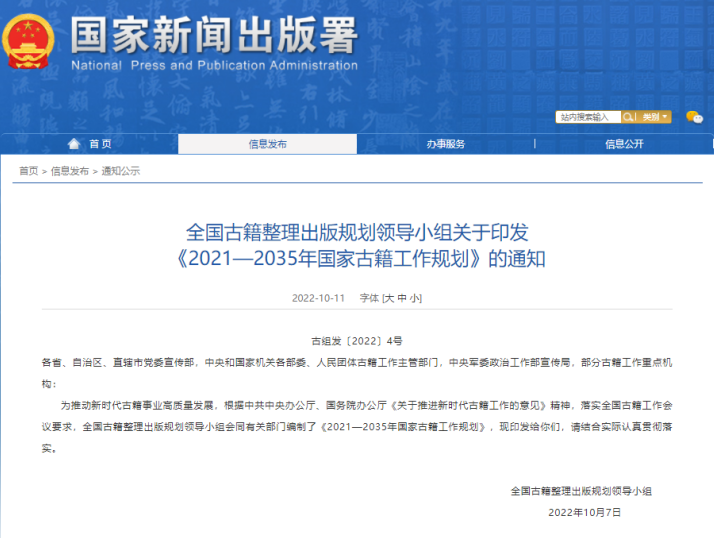Click the search magnifier icon
Viewport: 714px width, 538px height.
pos(627,117)
